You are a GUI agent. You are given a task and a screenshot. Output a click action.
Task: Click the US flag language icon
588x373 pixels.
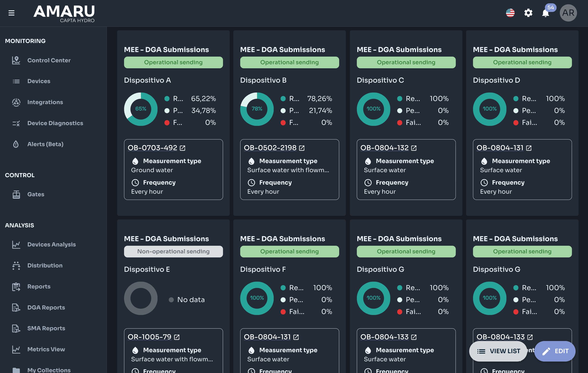coord(510,13)
